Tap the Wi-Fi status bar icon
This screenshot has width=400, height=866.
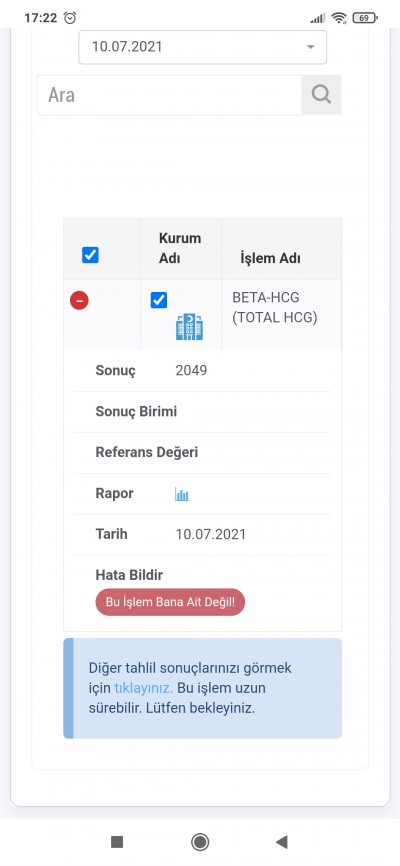click(339, 18)
